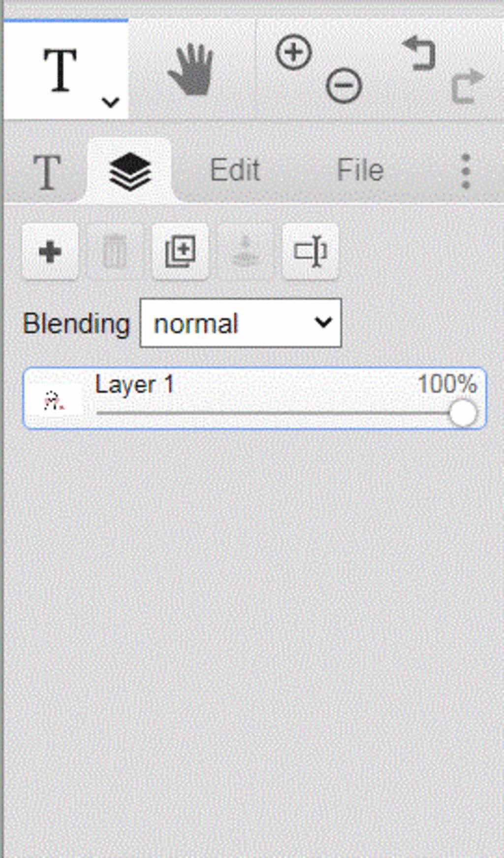
Task: Rename layer using rename icon
Action: tap(310, 252)
